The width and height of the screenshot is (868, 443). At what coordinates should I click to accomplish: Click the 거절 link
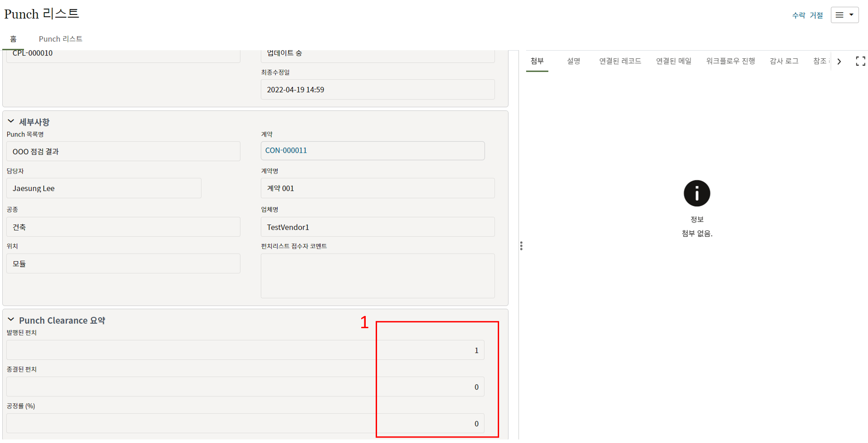click(x=816, y=15)
